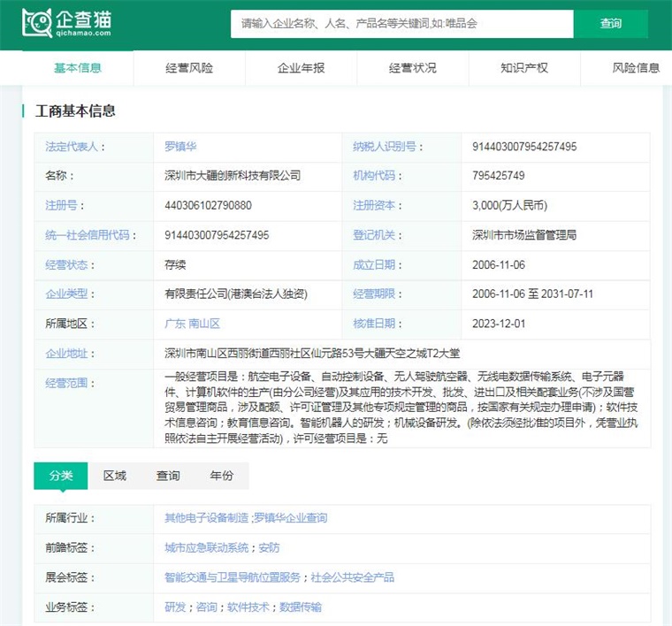This screenshot has height=626, width=672.
Task: Open the 数据传输 business tag link
Action: [x=301, y=607]
